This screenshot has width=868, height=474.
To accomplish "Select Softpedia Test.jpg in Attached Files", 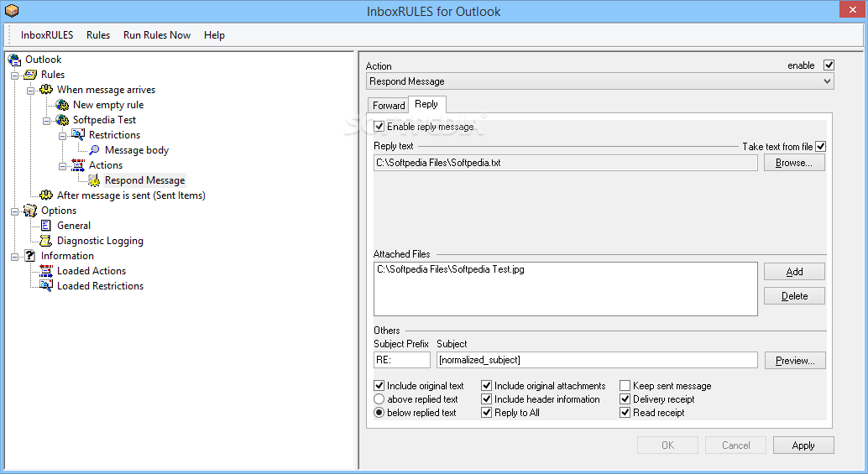I will pyautogui.click(x=451, y=269).
